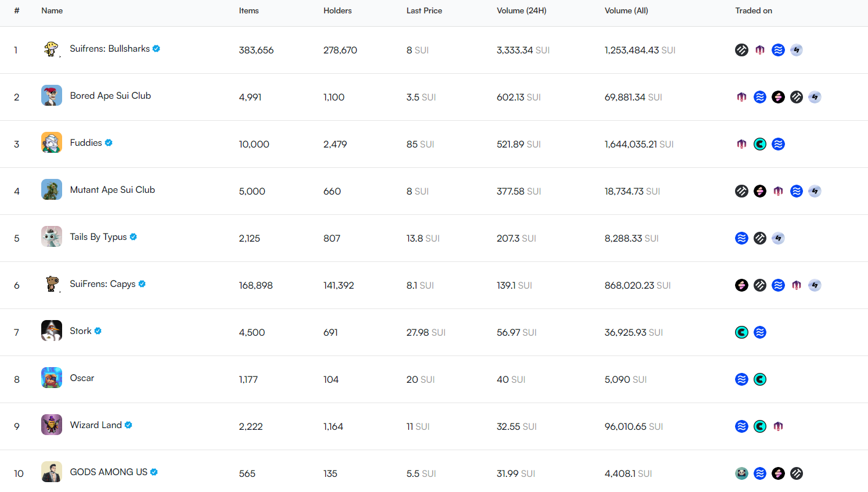The height and width of the screenshot is (492, 868).
Task: Click the Volume (All) column header
Action: (626, 10)
